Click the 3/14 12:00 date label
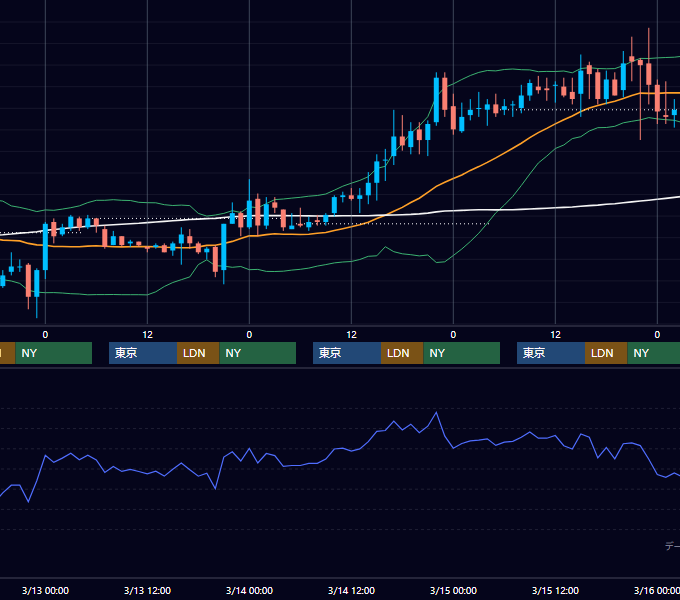The image size is (680, 600). (x=351, y=590)
